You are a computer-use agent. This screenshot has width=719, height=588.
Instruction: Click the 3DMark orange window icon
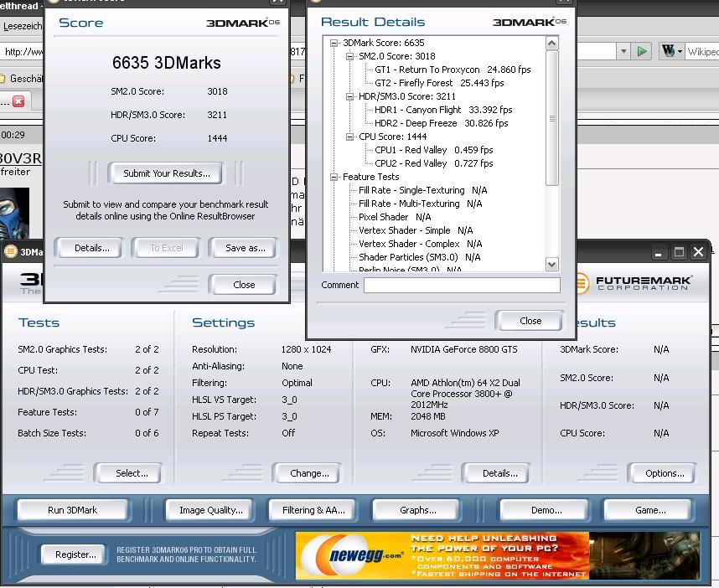coord(11,251)
